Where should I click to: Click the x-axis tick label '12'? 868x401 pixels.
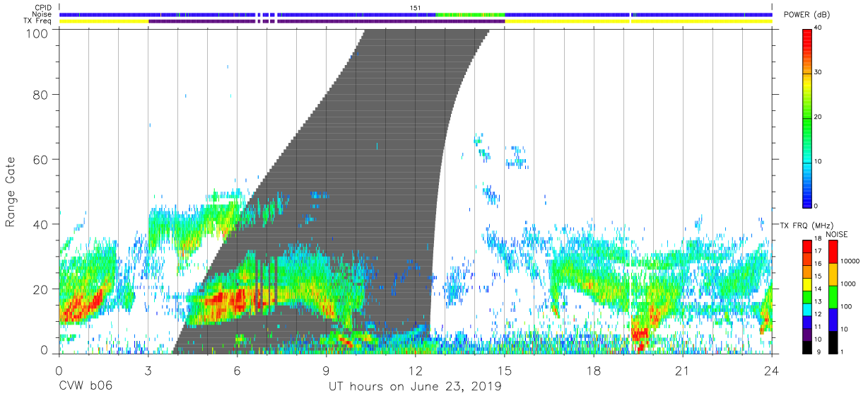pyautogui.click(x=416, y=370)
